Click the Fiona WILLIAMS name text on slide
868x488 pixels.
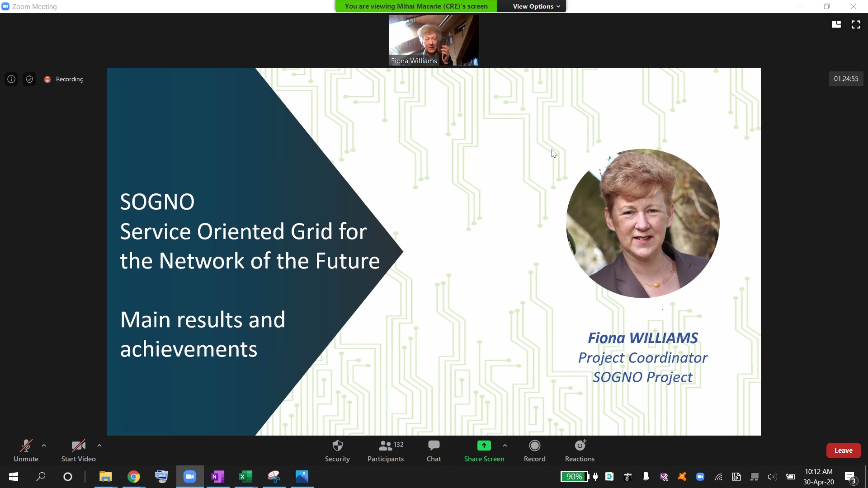tap(642, 338)
